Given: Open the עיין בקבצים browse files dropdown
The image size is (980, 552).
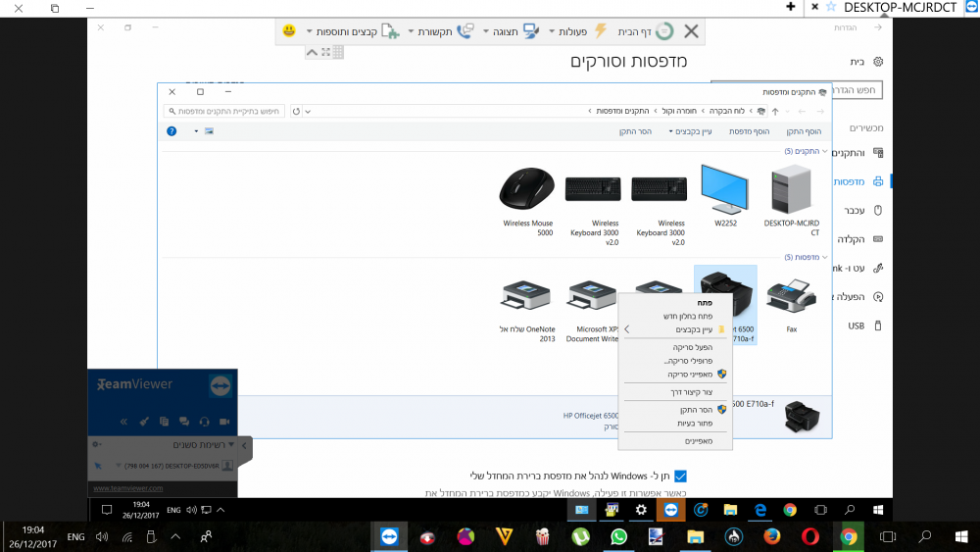Looking at the screenshot, I should [691, 131].
